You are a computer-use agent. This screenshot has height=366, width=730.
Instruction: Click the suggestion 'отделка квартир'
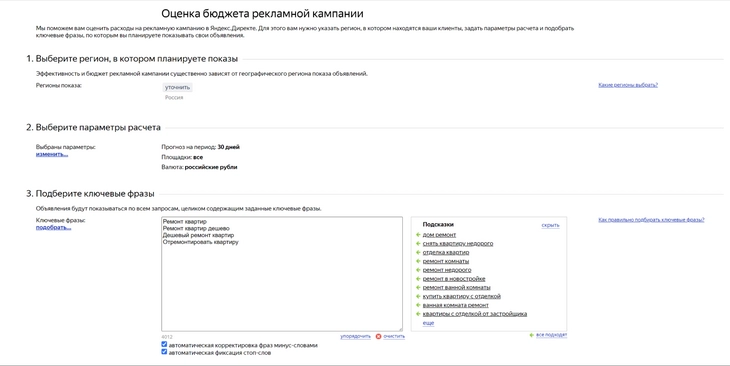[x=446, y=252]
